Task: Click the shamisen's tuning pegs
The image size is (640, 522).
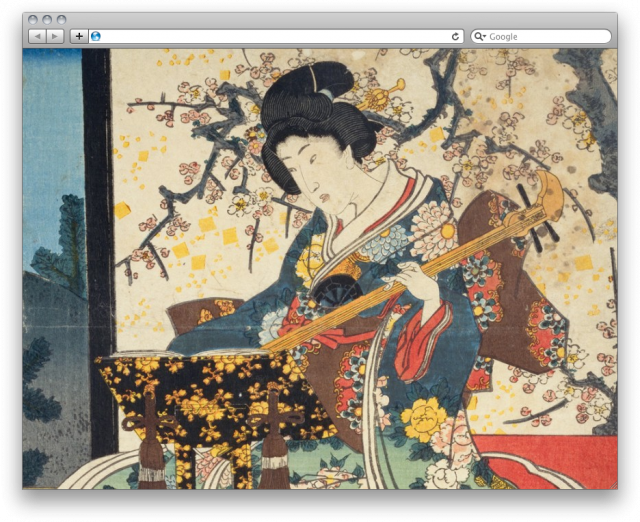Action: pos(541,212)
